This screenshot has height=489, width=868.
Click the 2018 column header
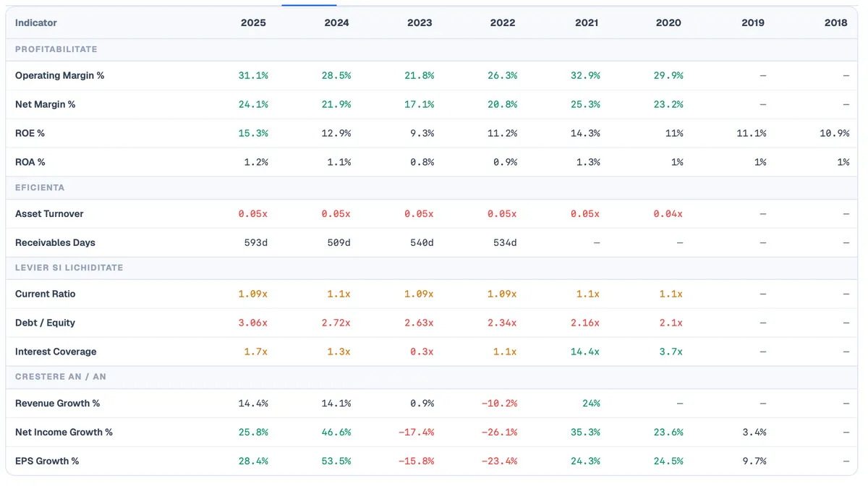[x=835, y=22]
